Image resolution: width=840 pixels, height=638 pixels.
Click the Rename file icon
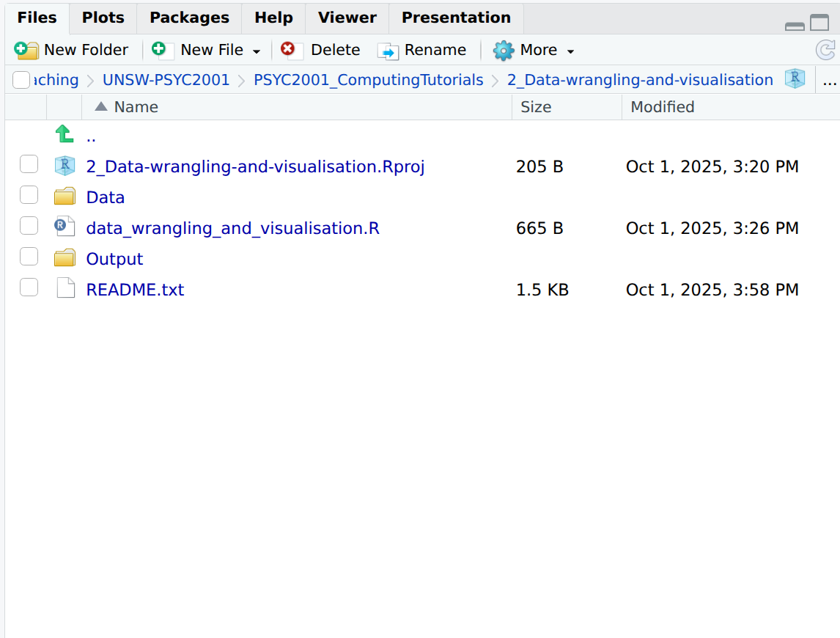(388, 51)
